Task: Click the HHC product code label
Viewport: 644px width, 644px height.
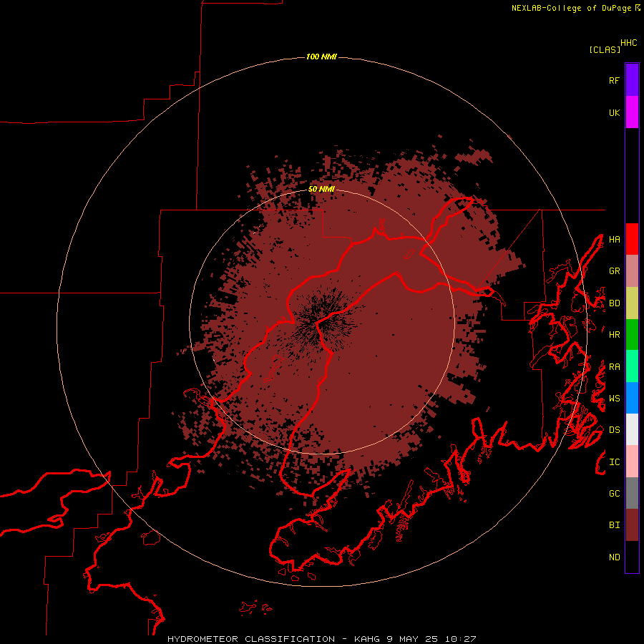Action: coord(628,43)
